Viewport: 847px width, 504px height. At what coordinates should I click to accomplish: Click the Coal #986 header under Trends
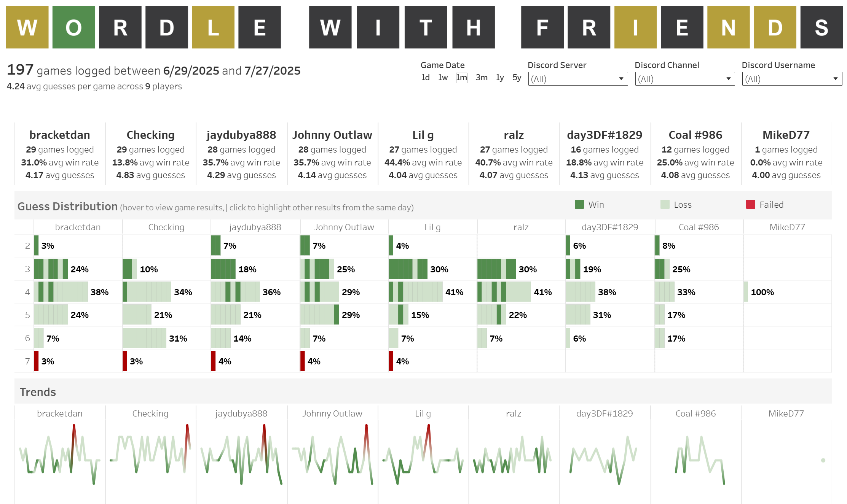[695, 413]
